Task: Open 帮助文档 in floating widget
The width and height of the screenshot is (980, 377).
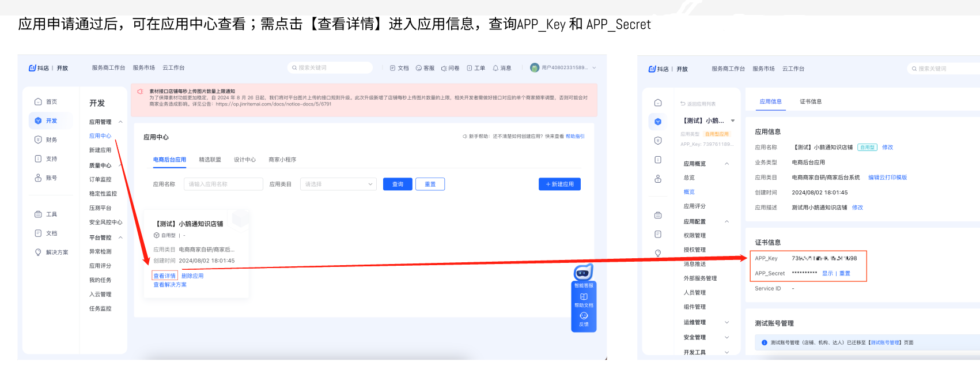Action: click(x=584, y=300)
